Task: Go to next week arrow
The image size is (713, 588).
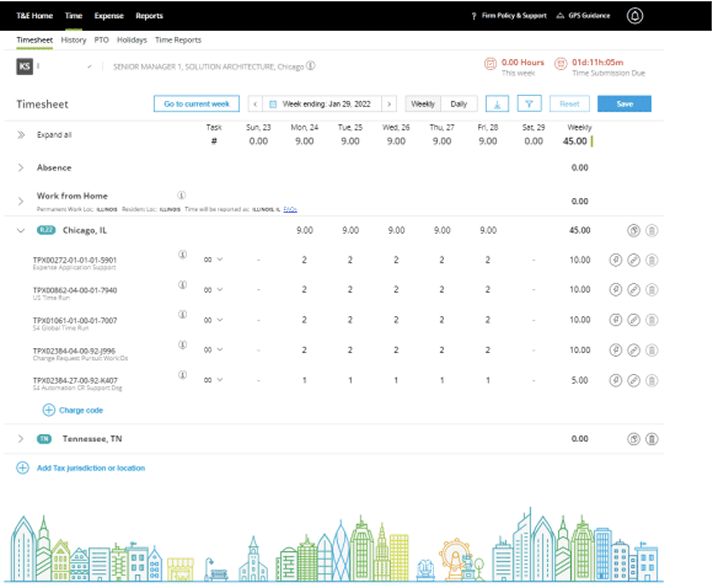Action: point(389,104)
